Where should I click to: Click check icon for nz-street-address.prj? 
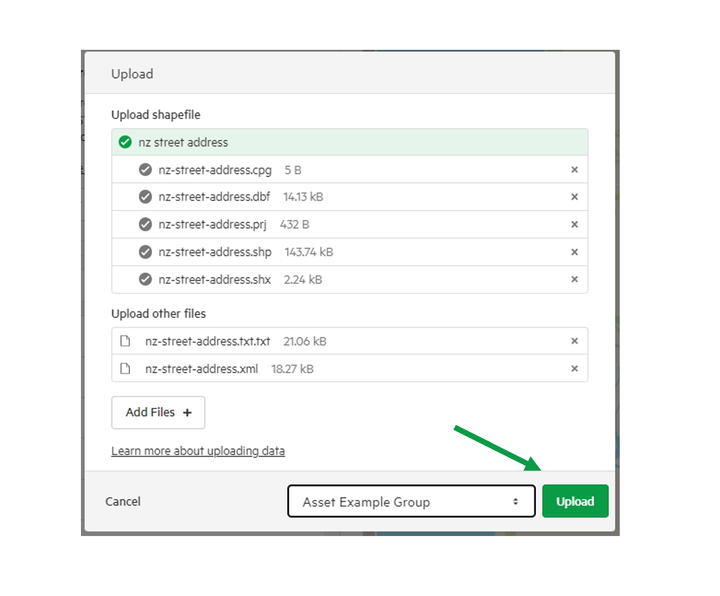[145, 225]
